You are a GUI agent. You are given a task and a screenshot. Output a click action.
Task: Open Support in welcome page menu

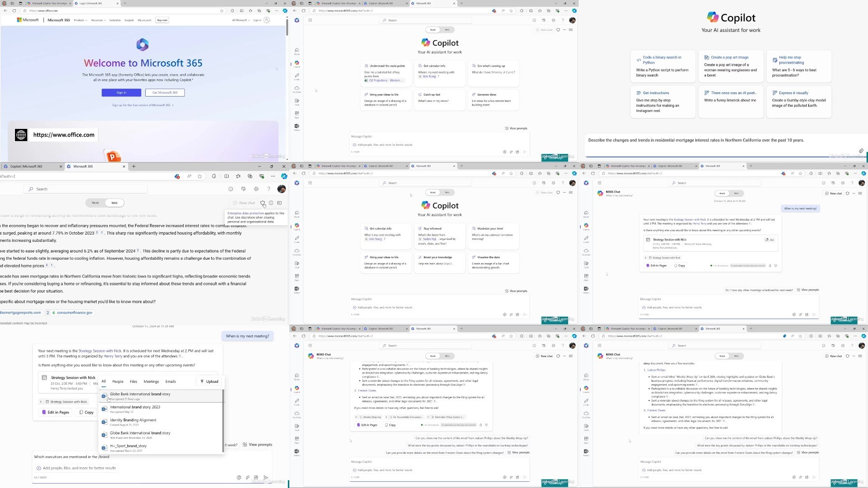[x=129, y=20]
